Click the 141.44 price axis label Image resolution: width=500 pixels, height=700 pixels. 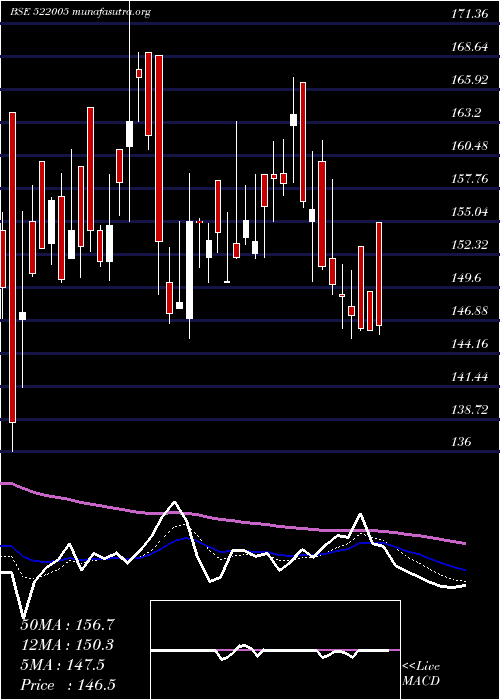(x=469, y=377)
